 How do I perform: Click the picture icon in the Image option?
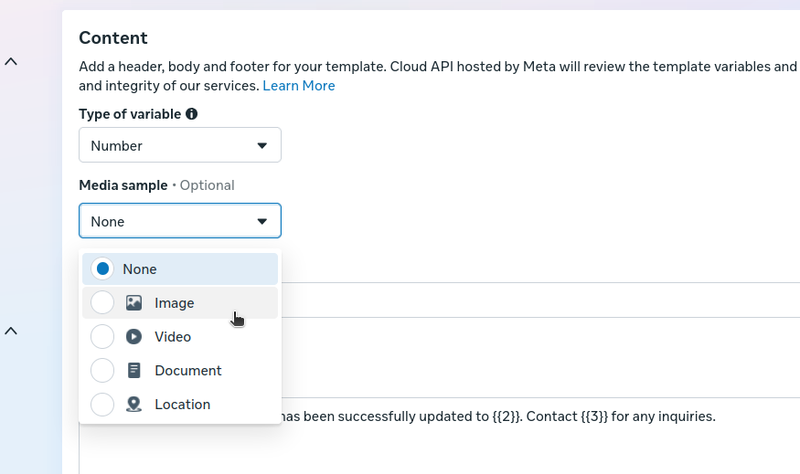[134, 303]
